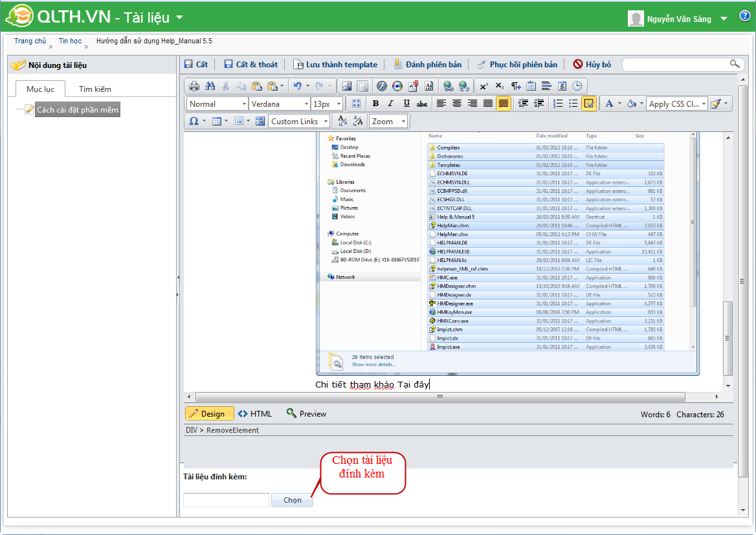
Task: Toggle bold formatting
Action: (375, 104)
